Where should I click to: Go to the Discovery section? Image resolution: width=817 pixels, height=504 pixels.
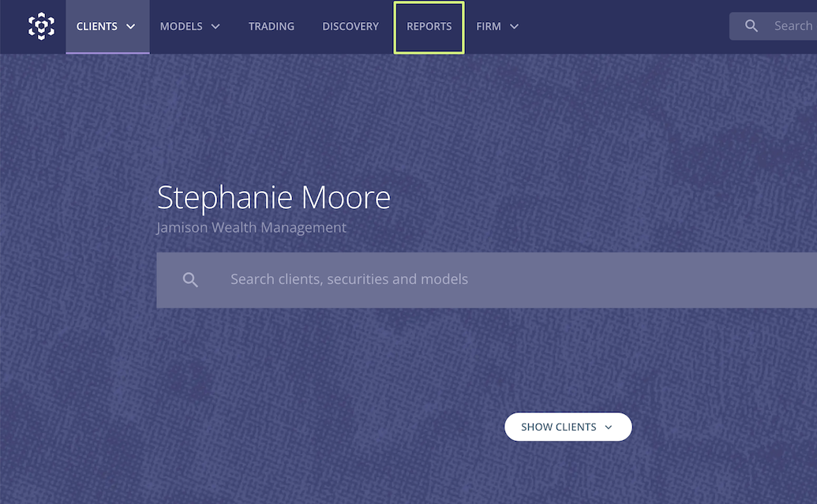pos(350,27)
